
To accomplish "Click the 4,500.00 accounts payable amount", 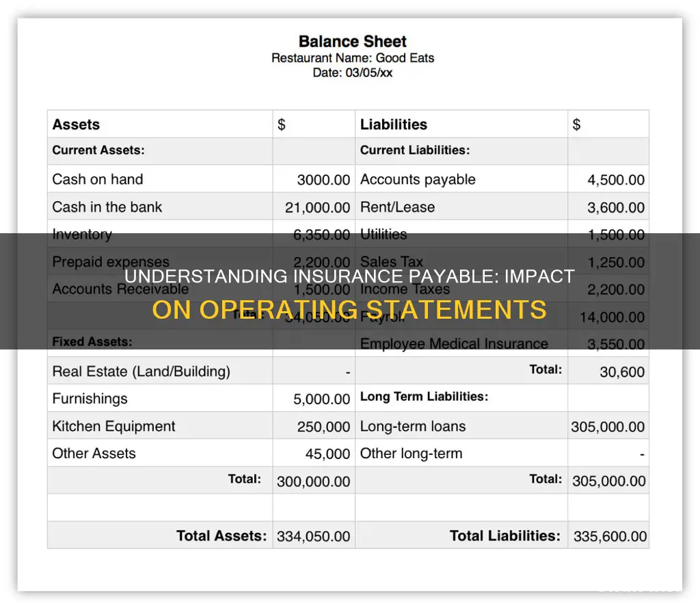I will [x=616, y=180].
